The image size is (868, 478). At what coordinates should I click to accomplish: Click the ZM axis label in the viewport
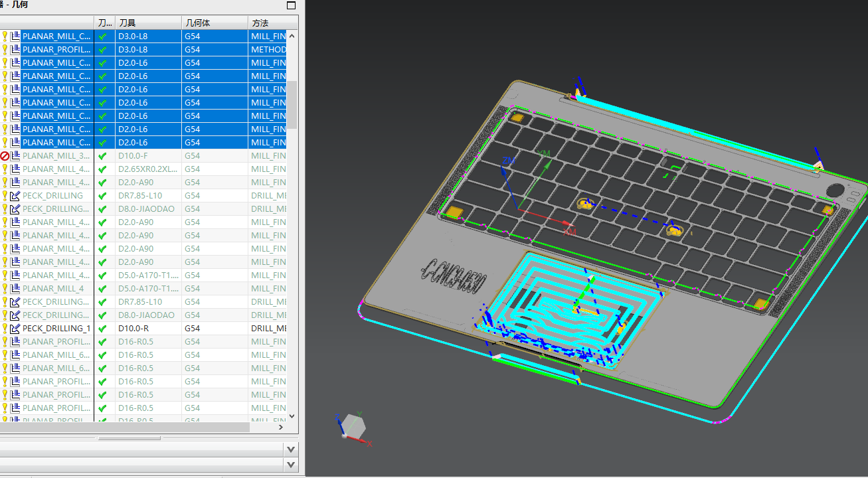click(509, 161)
